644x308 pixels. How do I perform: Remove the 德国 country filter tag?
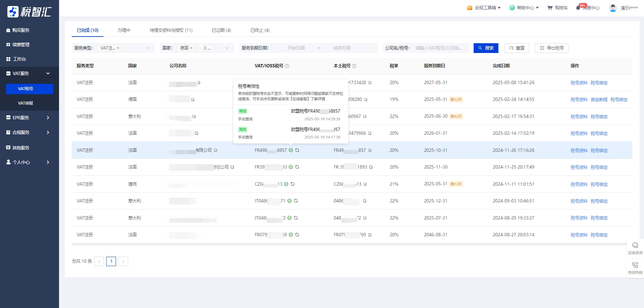click(191, 48)
